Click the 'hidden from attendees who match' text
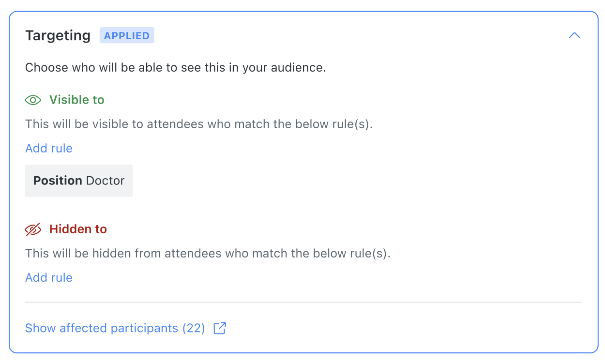605x364 pixels. tap(208, 253)
